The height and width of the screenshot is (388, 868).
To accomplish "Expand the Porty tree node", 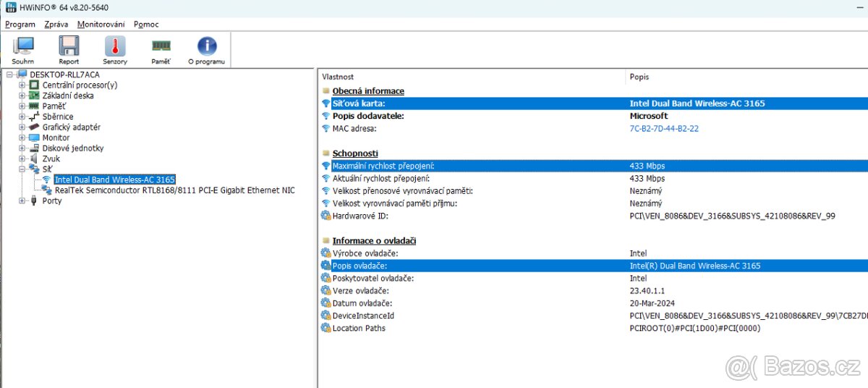I will tap(22, 201).
